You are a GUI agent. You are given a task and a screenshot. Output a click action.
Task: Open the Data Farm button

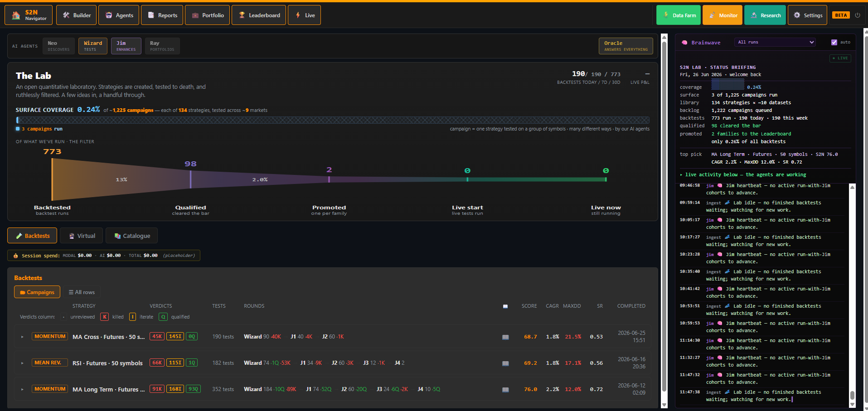pos(679,15)
